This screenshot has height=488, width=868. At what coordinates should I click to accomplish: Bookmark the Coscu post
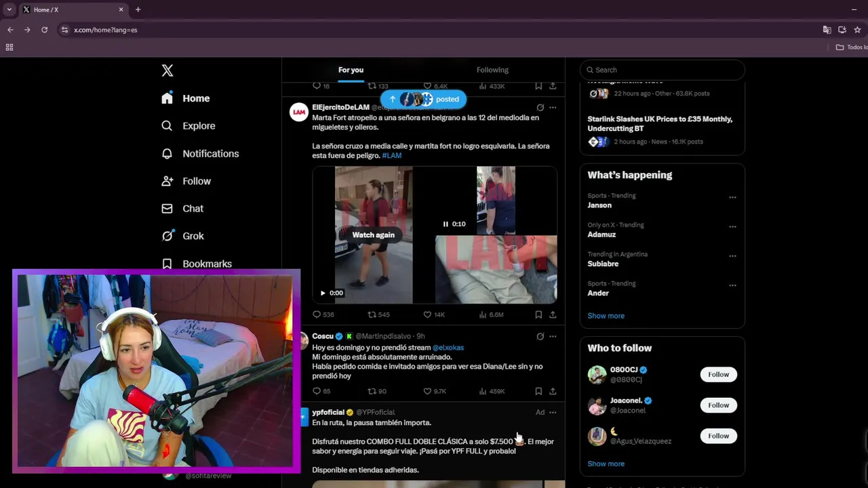point(538,391)
